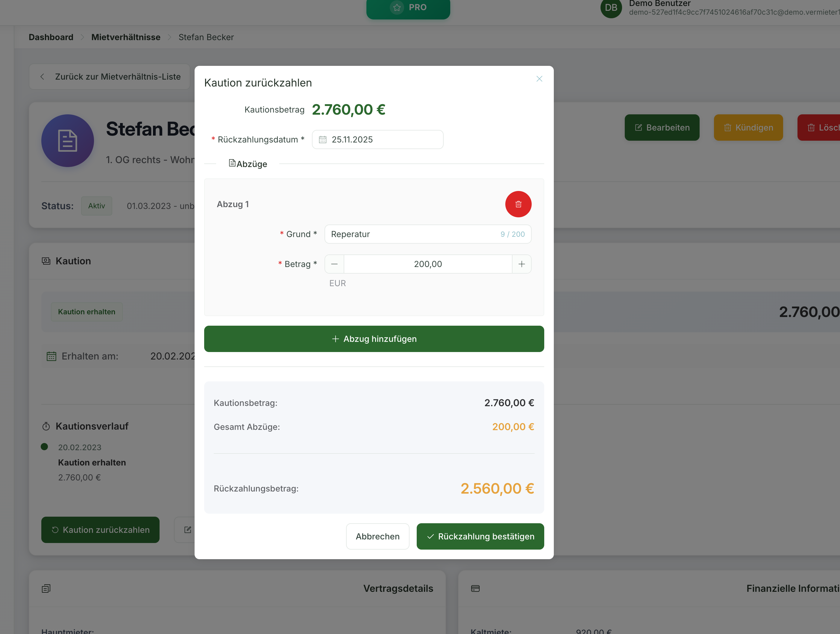840x634 pixels.
Task: Go to Dashboard breadcrumb
Action: 51,37
